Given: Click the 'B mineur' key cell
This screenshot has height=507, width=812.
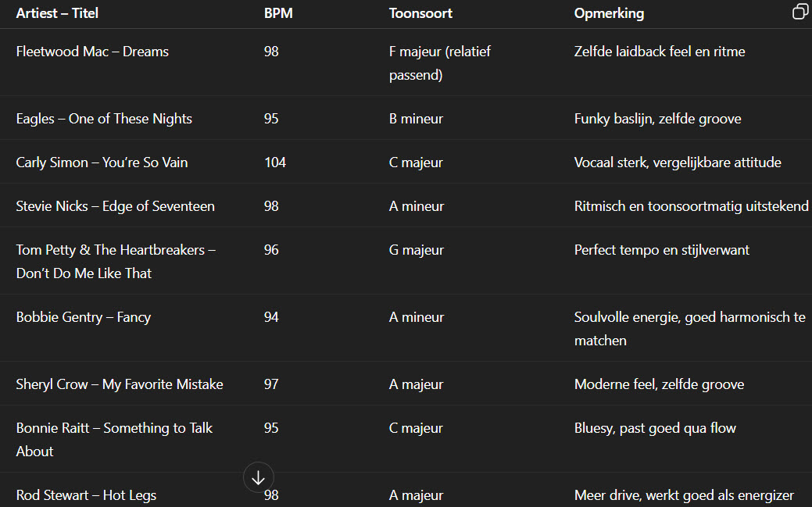Looking at the screenshot, I should point(416,119).
